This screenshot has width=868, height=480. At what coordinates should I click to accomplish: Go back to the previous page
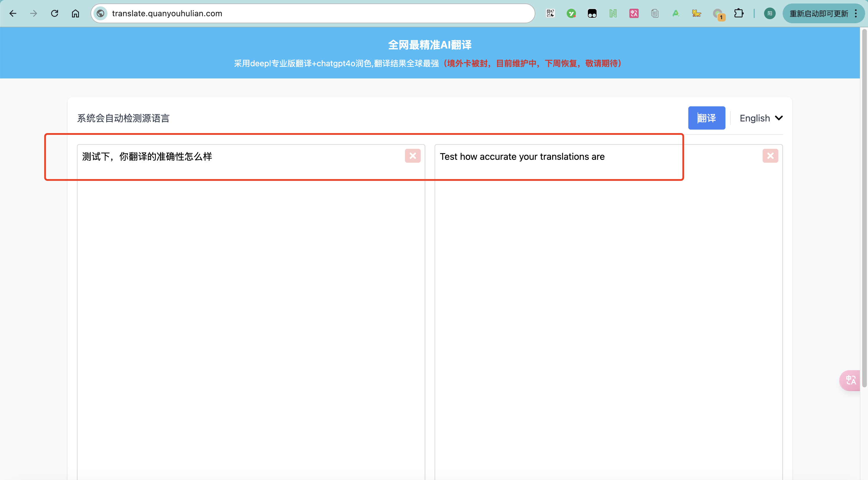click(13, 13)
